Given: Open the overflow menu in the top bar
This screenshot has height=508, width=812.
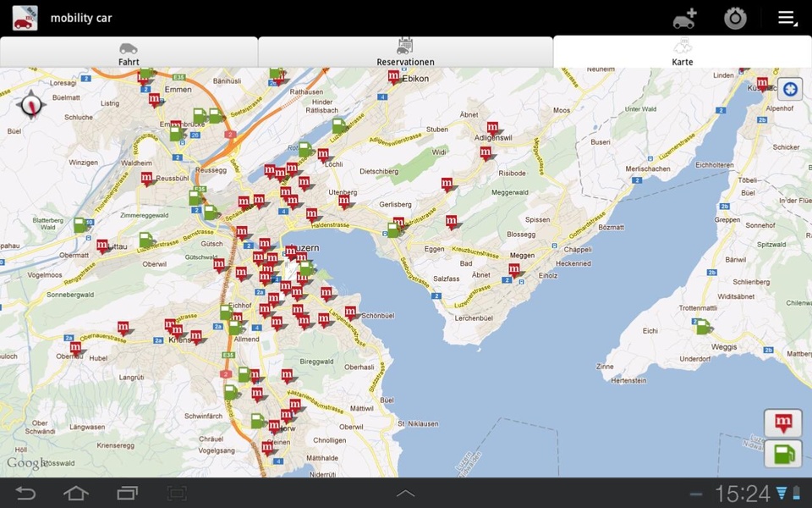Looking at the screenshot, I should click(x=787, y=18).
